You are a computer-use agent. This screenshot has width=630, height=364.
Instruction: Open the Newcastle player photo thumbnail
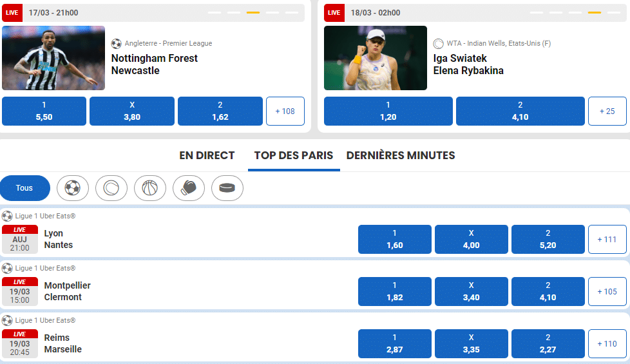click(53, 58)
